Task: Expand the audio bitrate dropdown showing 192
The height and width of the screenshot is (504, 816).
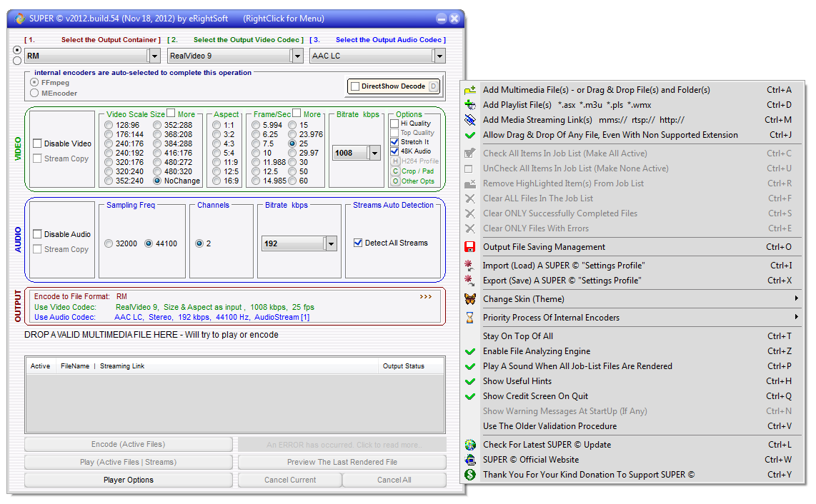Action: click(x=331, y=243)
